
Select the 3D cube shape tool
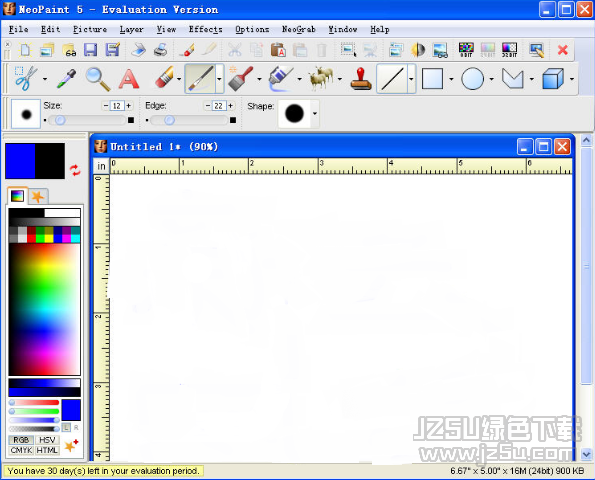(x=553, y=79)
